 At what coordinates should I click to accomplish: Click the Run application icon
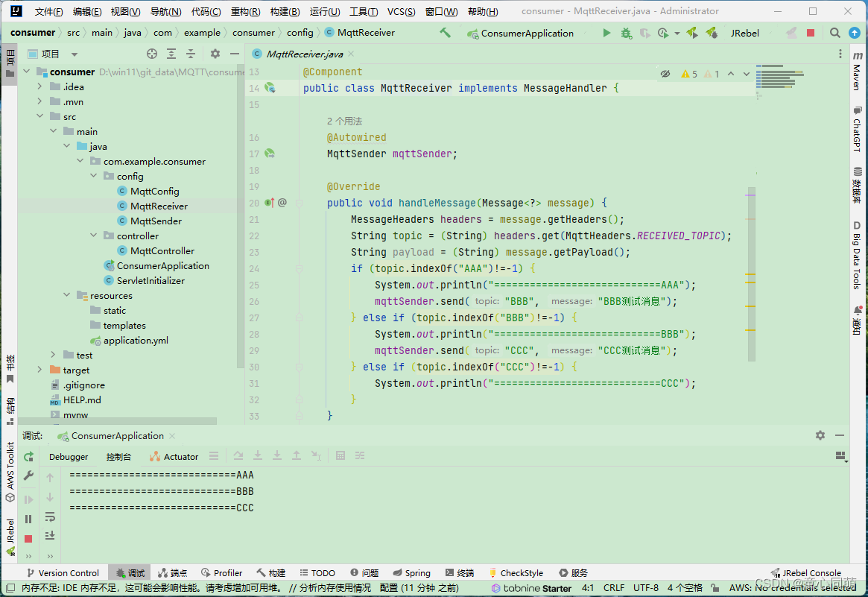pos(606,33)
